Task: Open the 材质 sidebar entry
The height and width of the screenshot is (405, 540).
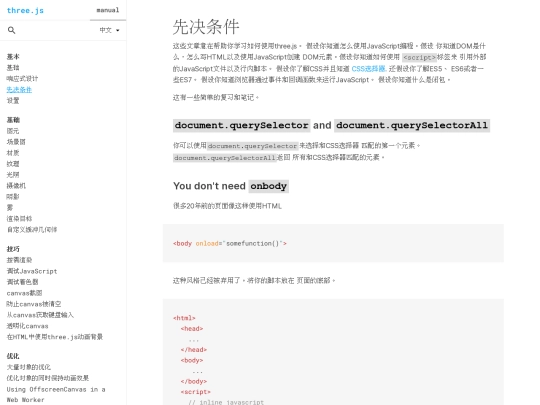Action: point(13,153)
